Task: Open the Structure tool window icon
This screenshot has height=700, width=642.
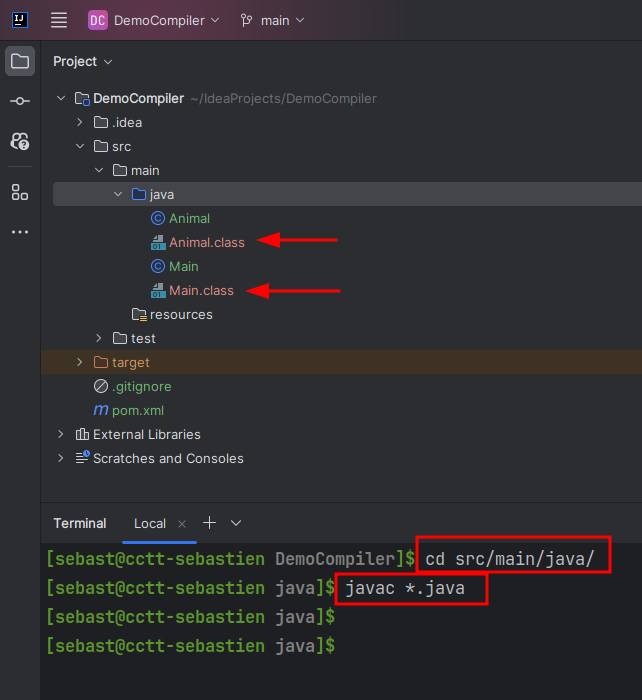Action: point(20,192)
